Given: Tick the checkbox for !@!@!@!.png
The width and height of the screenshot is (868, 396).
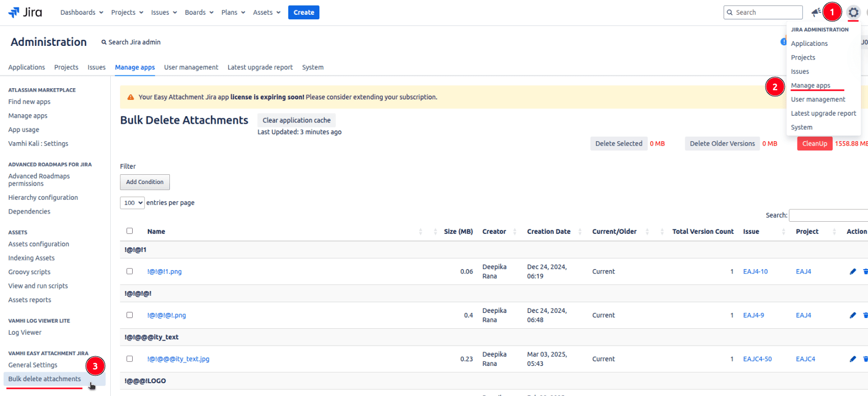Looking at the screenshot, I should [x=130, y=315].
